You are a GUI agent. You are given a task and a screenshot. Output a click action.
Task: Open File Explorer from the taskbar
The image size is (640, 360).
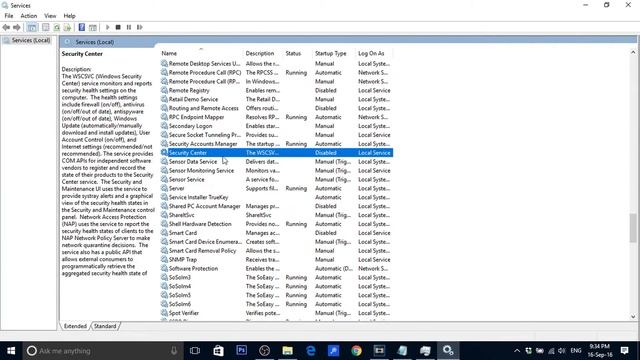tap(287, 351)
